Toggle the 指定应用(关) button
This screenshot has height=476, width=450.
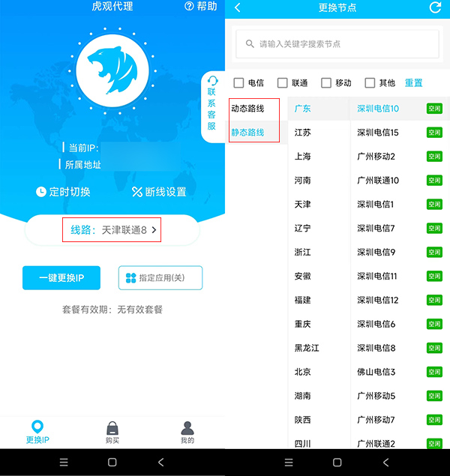tap(160, 278)
